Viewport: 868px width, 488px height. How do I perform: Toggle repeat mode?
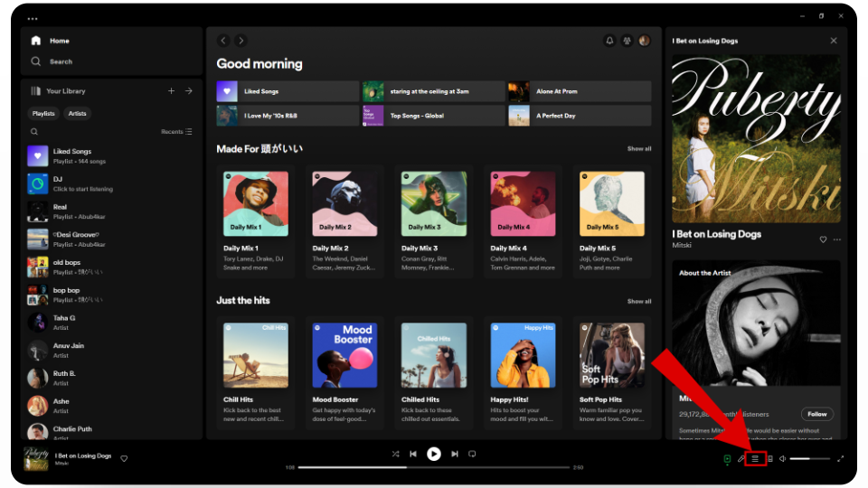click(x=472, y=454)
